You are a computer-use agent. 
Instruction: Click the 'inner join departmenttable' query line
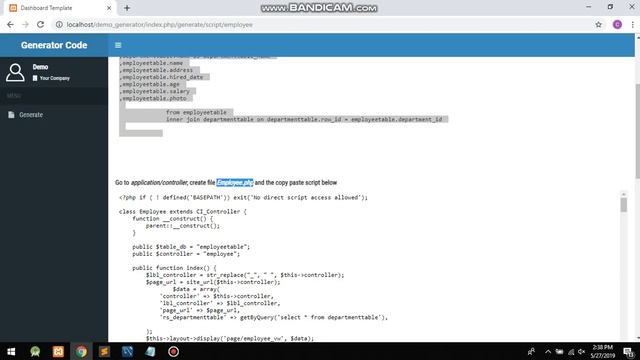(x=304, y=119)
